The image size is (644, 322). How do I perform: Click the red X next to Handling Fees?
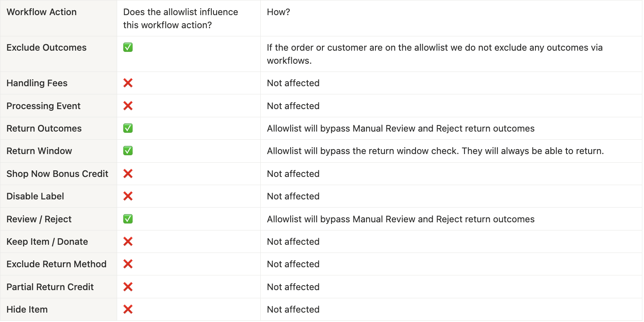[128, 83]
